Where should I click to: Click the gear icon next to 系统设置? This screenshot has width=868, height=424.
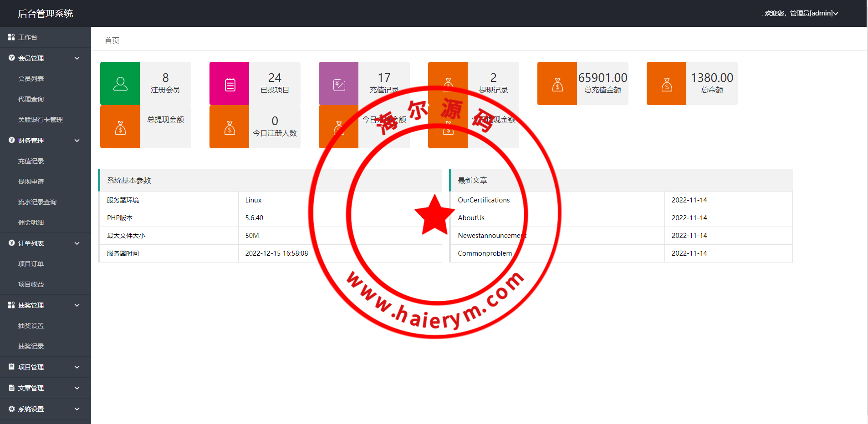coord(11,409)
